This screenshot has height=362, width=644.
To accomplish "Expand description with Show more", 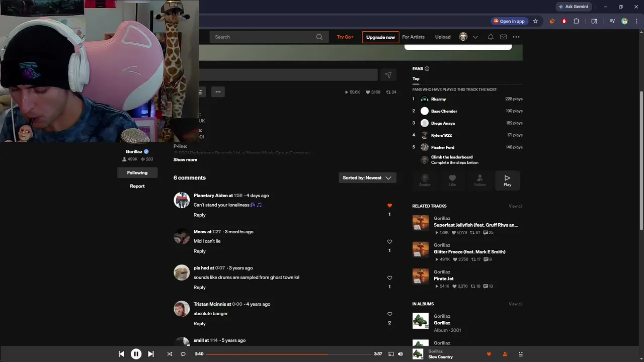I will [x=185, y=159].
